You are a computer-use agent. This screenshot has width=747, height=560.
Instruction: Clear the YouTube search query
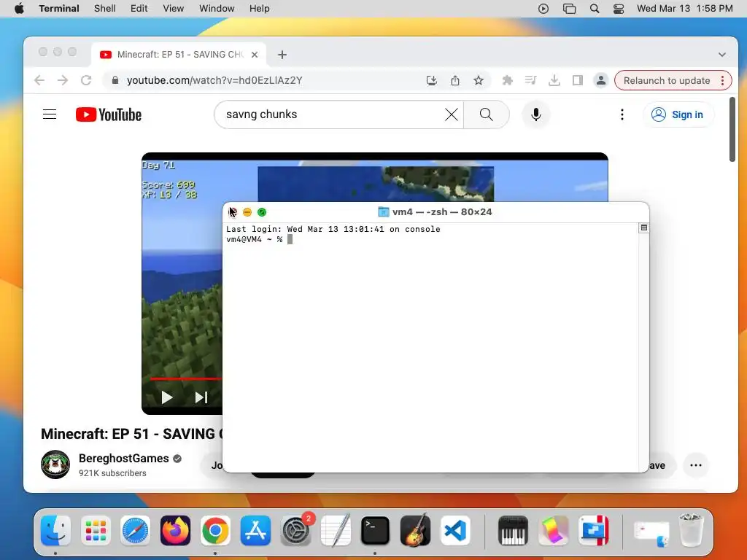pyautogui.click(x=451, y=114)
